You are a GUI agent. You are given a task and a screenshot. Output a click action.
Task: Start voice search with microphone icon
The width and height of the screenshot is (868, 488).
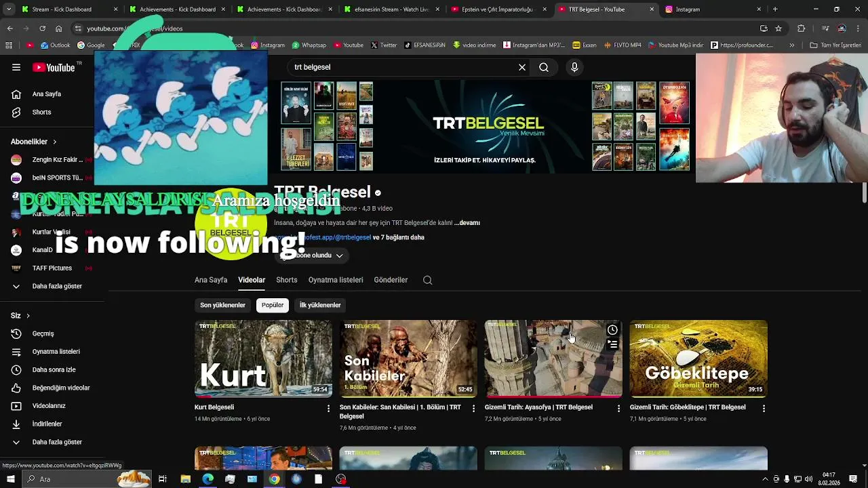(x=574, y=67)
